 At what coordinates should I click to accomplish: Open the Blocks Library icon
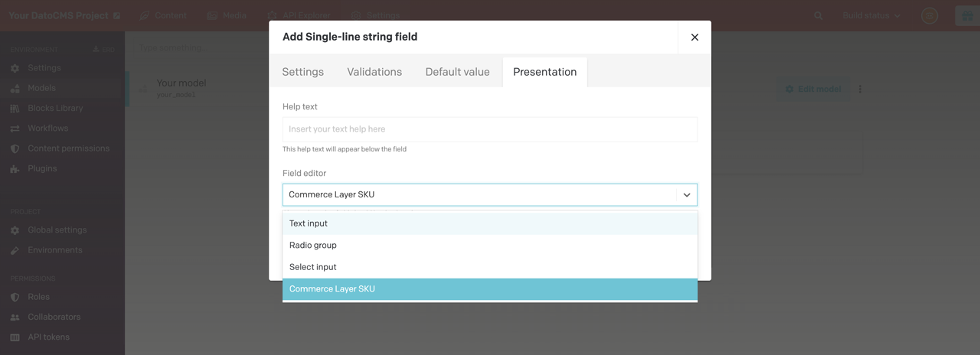[15, 109]
